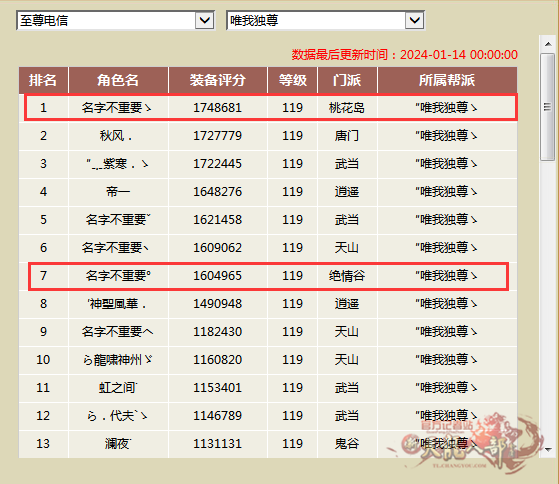The height and width of the screenshot is (484, 559).
Task: Click the 装备评分 column header
Action: [217, 80]
